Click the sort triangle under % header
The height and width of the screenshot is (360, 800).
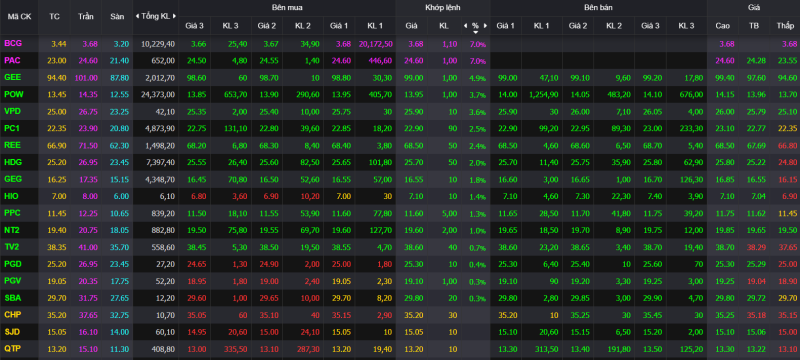475,32
